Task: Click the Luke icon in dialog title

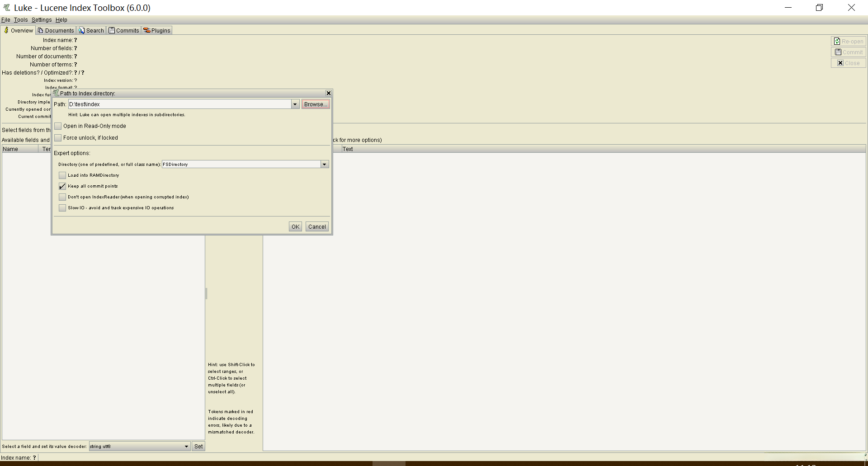Action: click(x=56, y=93)
